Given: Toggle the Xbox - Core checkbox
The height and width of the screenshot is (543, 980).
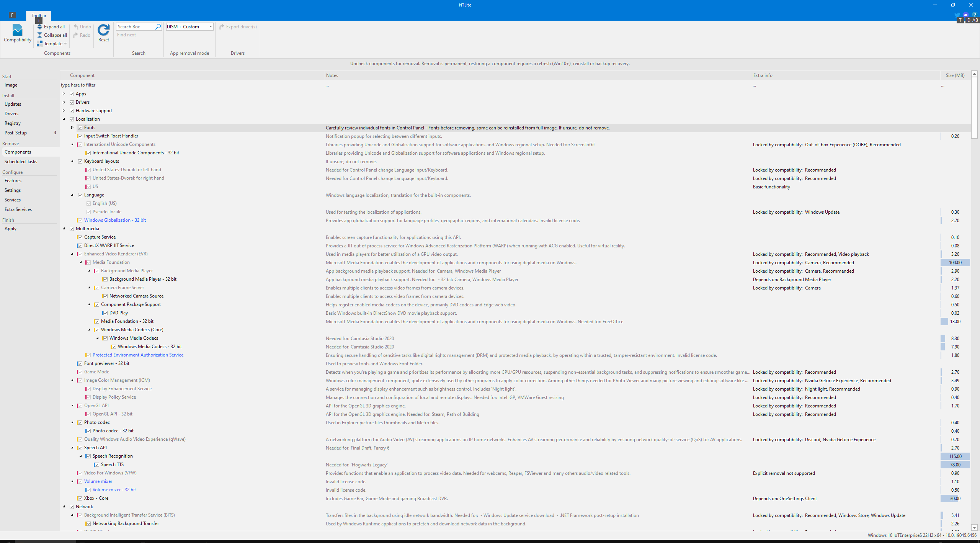Looking at the screenshot, I should (x=80, y=498).
